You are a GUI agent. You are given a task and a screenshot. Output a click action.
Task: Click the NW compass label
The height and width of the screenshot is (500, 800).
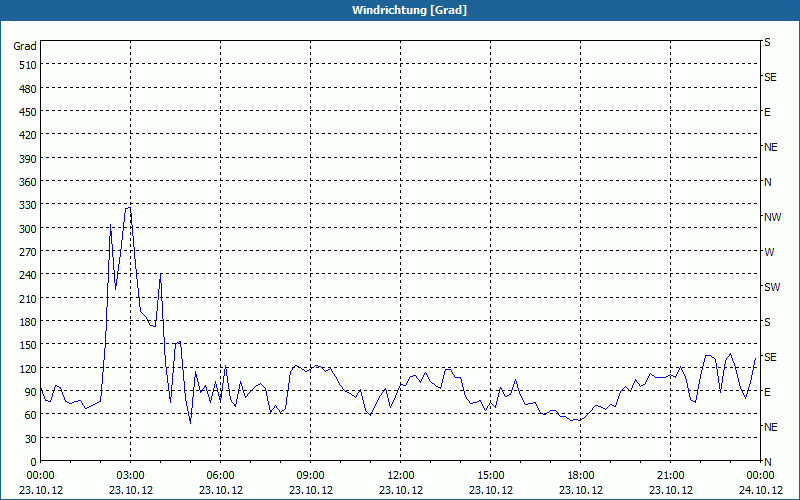point(772,217)
